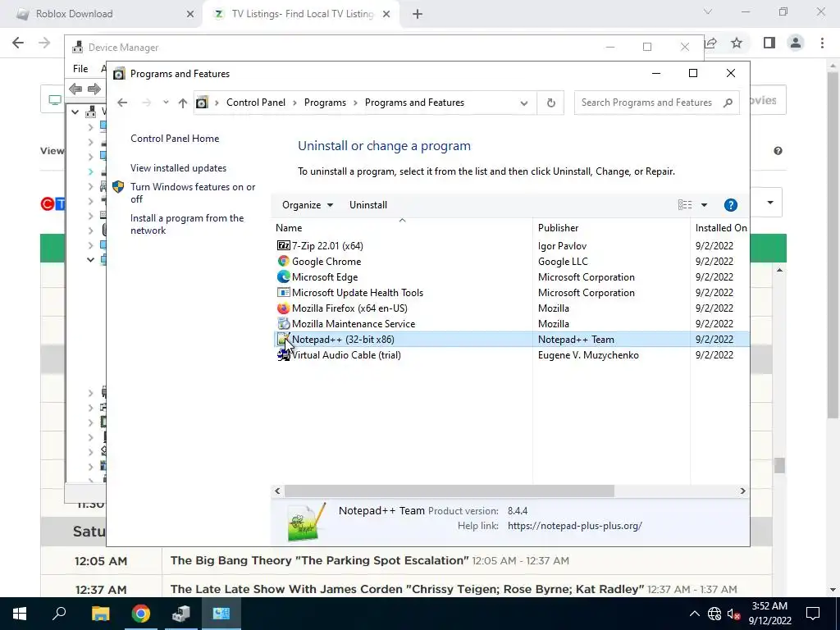Bookmark this page star in Chrome

click(x=737, y=43)
